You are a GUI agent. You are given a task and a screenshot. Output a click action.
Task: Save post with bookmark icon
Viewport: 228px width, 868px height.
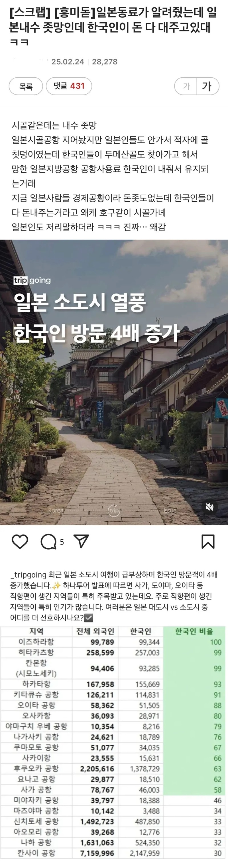point(208,541)
